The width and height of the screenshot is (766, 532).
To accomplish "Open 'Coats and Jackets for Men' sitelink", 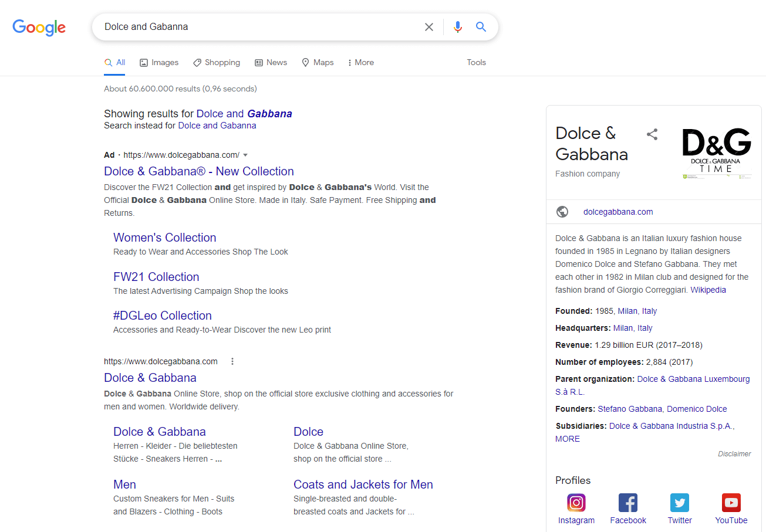I will pos(363,484).
